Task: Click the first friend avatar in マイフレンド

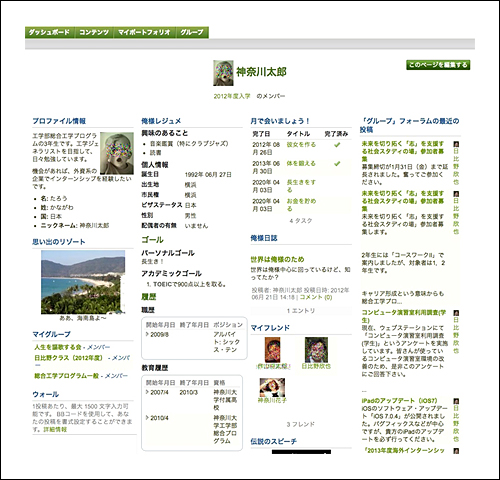Action: pos(273,350)
